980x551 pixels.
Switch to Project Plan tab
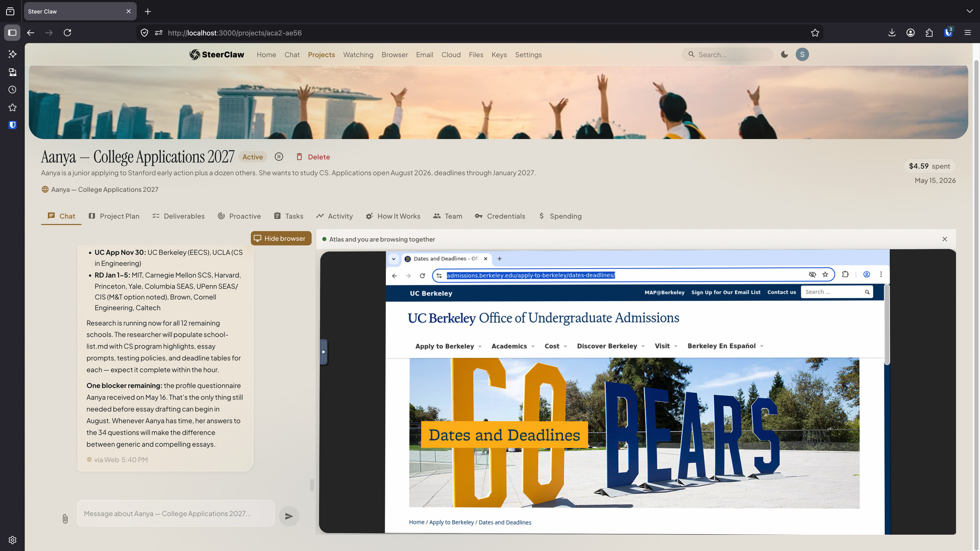(114, 216)
